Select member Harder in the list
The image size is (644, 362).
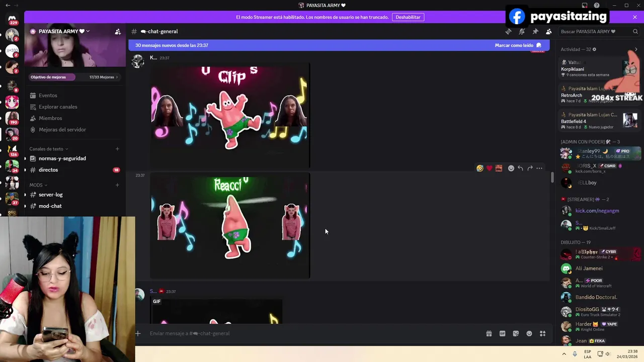click(600, 326)
